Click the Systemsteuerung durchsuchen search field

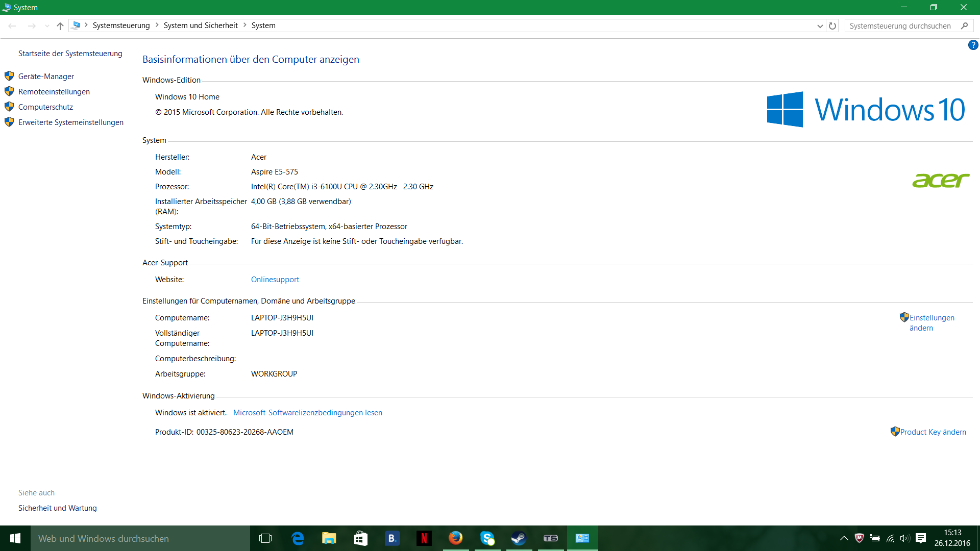tap(901, 26)
